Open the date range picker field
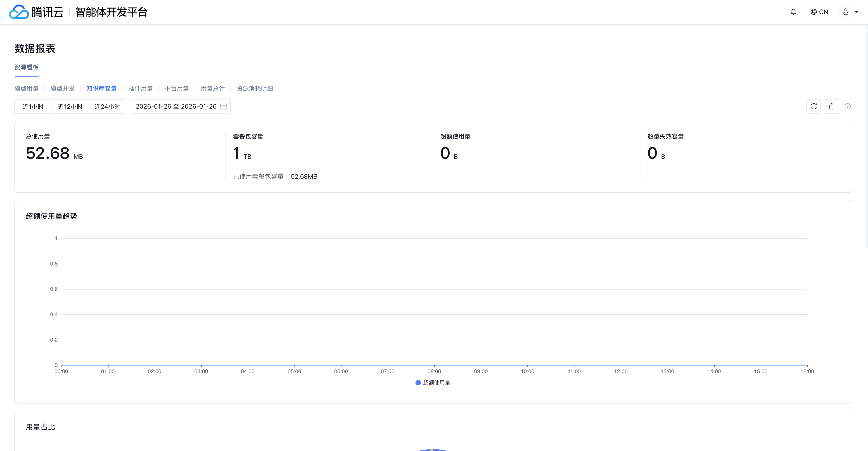 [x=176, y=107]
